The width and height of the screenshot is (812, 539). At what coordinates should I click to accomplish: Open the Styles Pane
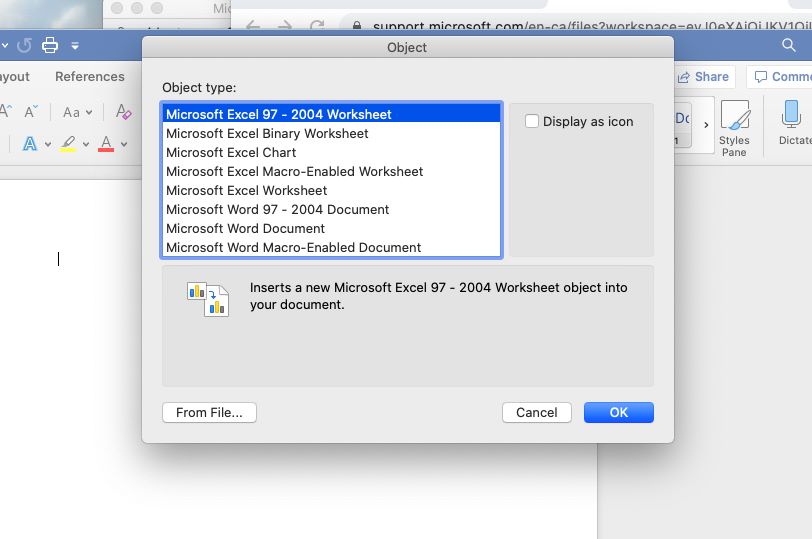click(734, 128)
